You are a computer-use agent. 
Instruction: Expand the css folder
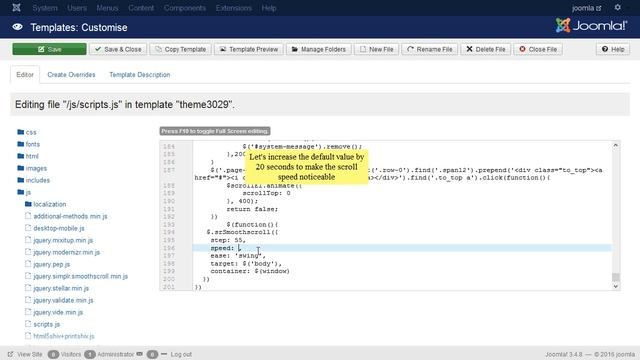(x=31, y=132)
